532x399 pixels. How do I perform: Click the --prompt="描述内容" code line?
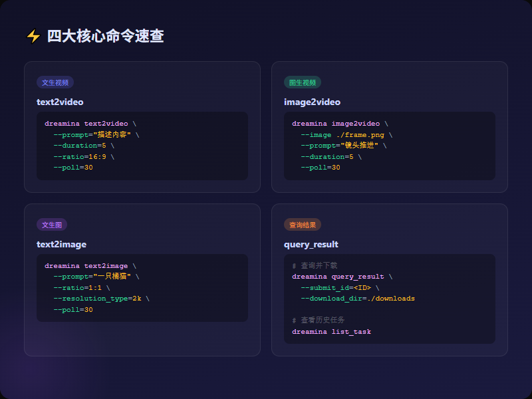(96, 134)
